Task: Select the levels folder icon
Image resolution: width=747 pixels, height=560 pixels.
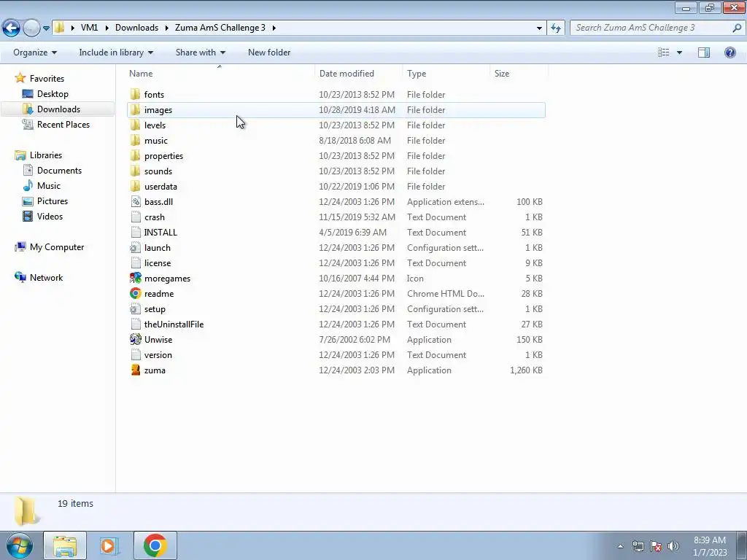Action: click(135, 125)
